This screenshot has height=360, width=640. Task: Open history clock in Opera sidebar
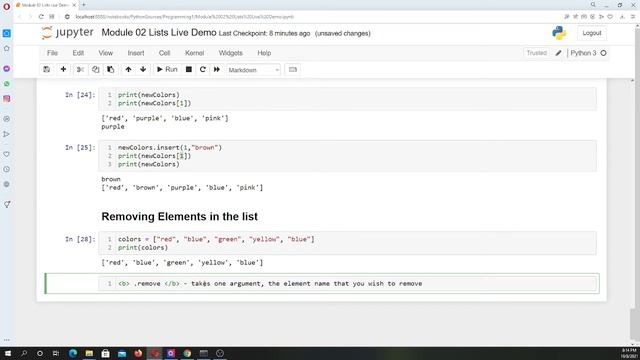click(x=7, y=169)
